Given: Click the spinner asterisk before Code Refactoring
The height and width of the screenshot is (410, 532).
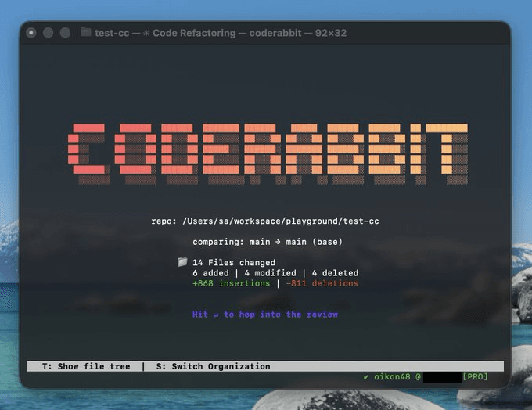Looking at the screenshot, I should point(146,33).
